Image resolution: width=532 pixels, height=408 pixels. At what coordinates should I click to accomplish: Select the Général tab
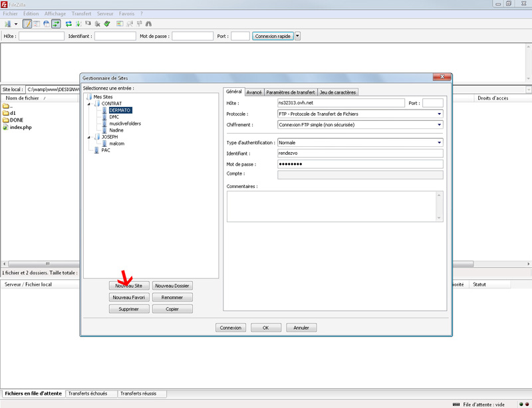click(x=234, y=92)
